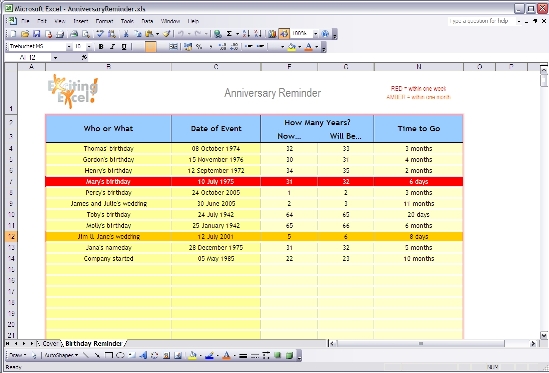Screen dimensions: 549x373
Task: Toggle Italic formatting
Action: (x=112, y=47)
